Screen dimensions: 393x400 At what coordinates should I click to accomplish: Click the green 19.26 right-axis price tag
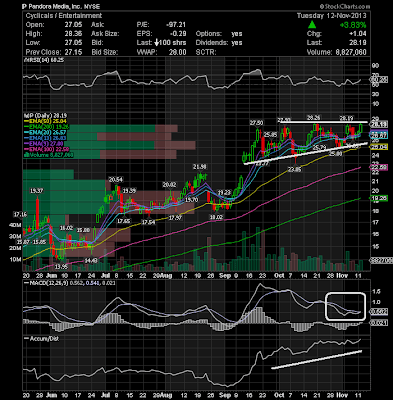point(379,198)
